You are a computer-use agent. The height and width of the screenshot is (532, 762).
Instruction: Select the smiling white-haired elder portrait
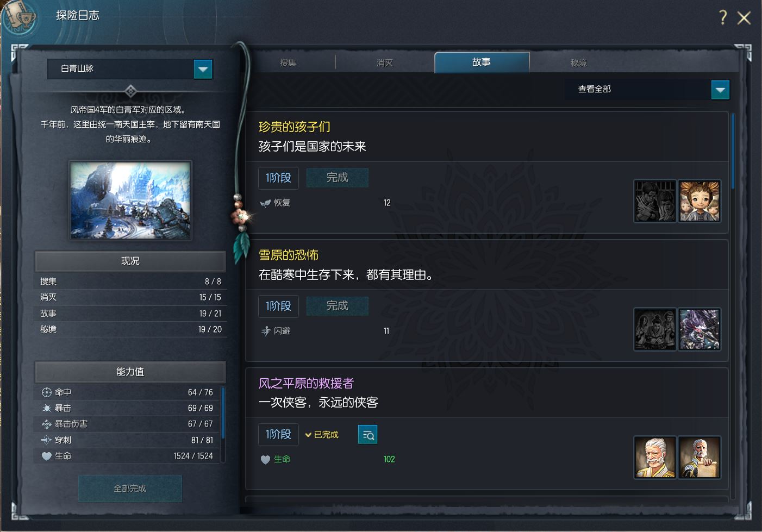click(655, 458)
